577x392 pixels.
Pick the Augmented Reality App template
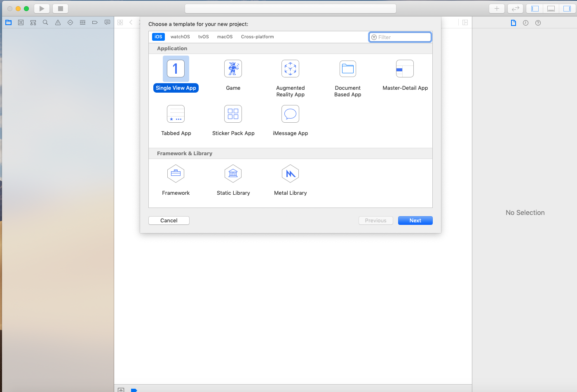(291, 78)
